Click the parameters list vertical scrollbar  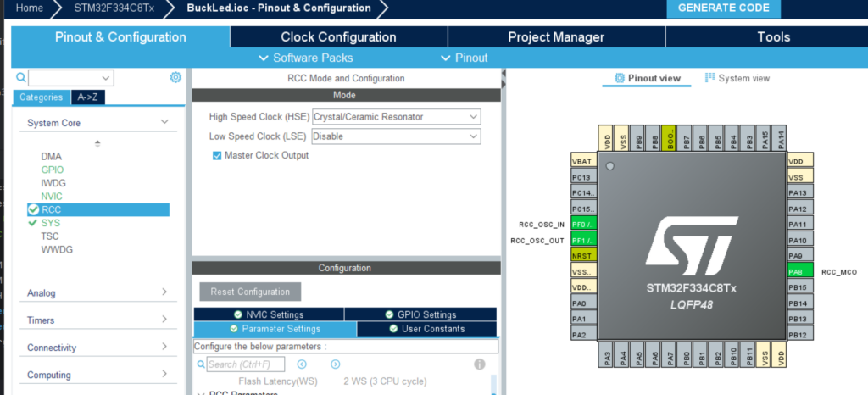[494, 385]
